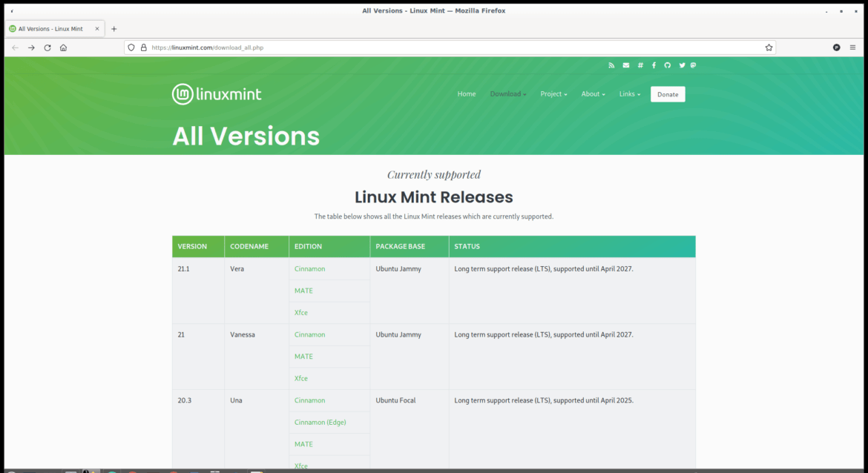Open the GitHub icon in the header
The width and height of the screenshot is (868, 473).
[x=667, y=65]
